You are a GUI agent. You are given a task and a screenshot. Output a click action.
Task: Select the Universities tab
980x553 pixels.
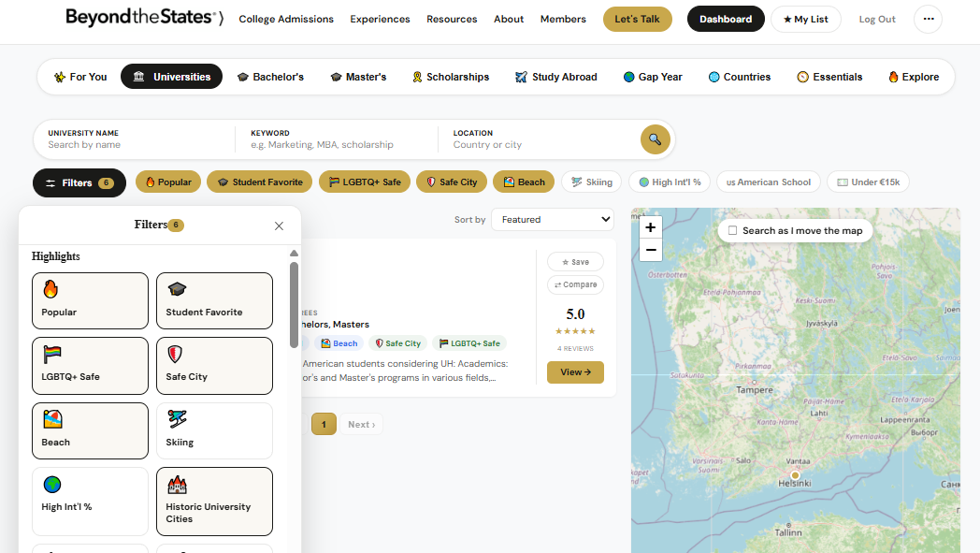click(171, 77)
